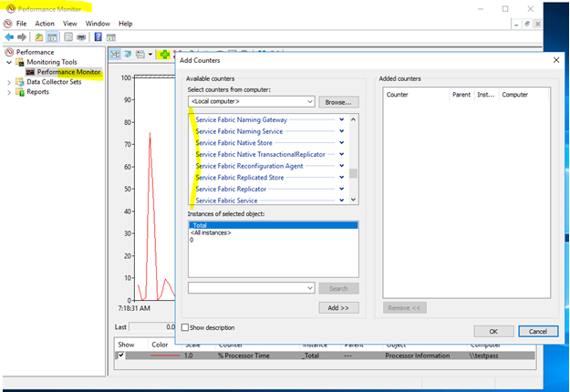This screenshot has height=392, width=570.
Task: Click the gray Forward arrow in toolbar
Action: [22, 37]
